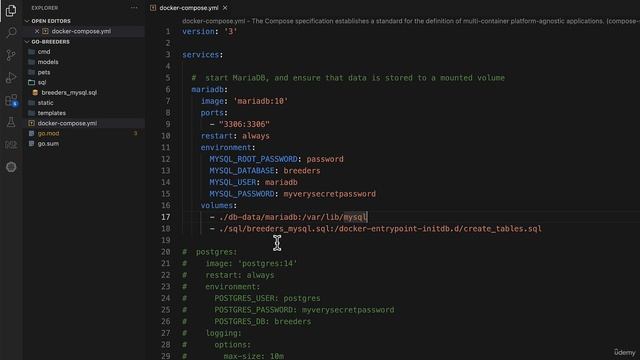
Task: Click the cmd folder icon
Action: point(31,52)
